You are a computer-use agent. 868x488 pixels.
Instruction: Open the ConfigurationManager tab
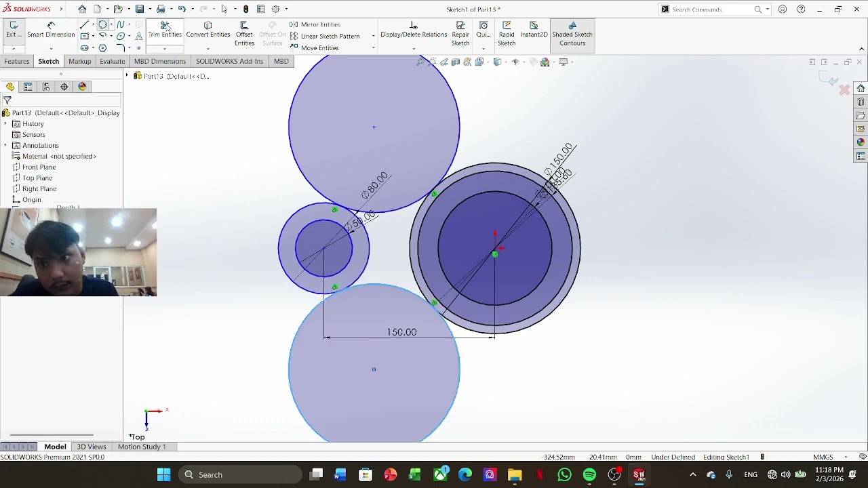coord(46,87)
